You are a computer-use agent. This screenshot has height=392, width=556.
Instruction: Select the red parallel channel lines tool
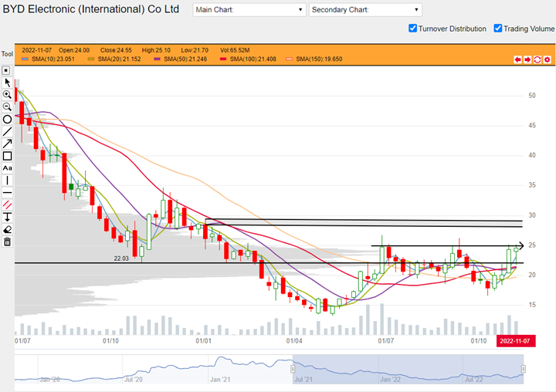coord(7,204)
